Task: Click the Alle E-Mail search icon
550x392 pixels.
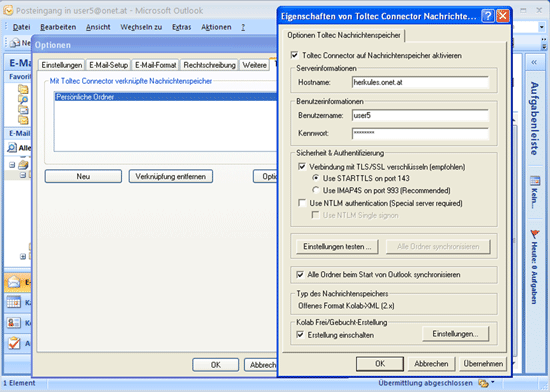Action: point(12,148)
